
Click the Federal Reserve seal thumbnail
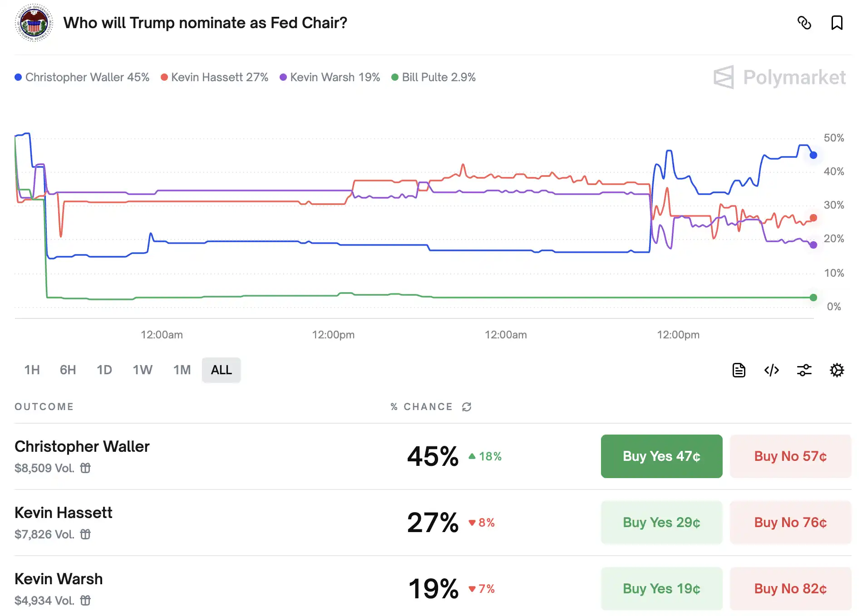pyautogui.click(x=34, y=23)
